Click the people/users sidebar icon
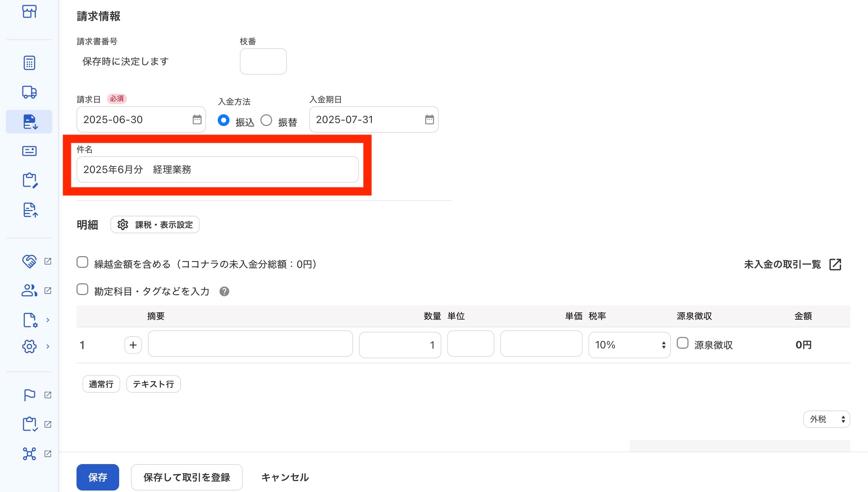Image resolution: width=868 pixels, height=492 pixels. [29, 290]
